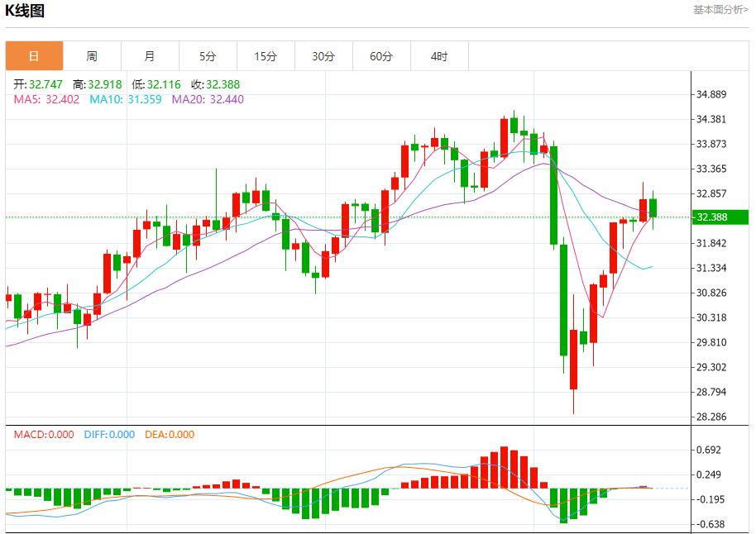Select the 5分 timeframe
Image resolution: width=756 pixels, height=534 pixels.
[208, 56]
